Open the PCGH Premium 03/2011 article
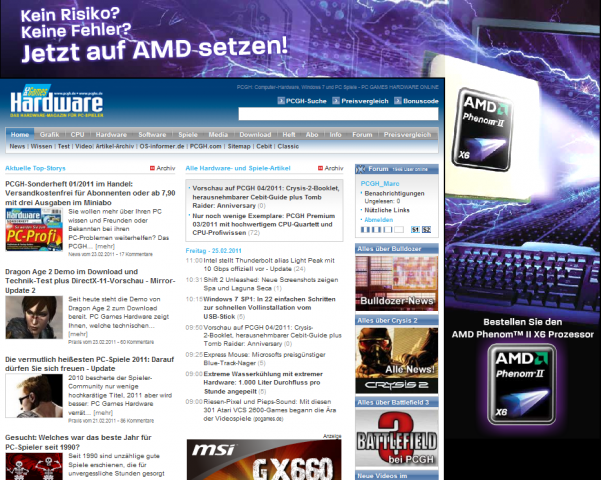The image size is (601, 480). [264, 224]
